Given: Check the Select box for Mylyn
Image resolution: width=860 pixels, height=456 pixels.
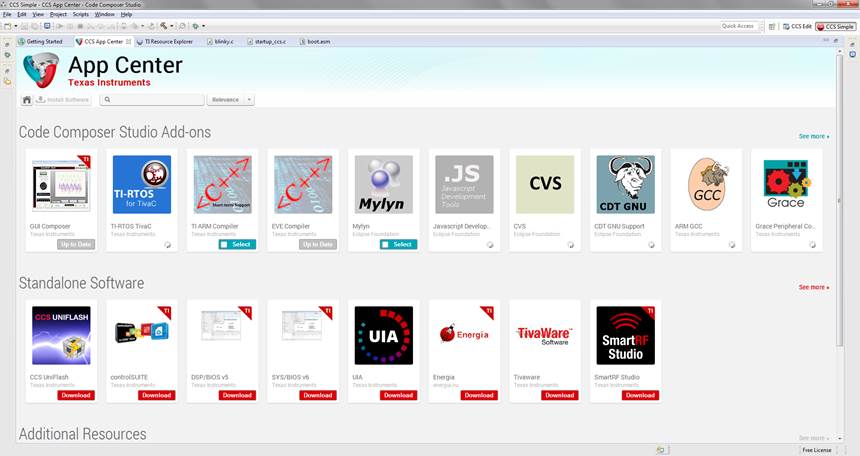Looking at the screenshot, I should [x=385, y=245].
